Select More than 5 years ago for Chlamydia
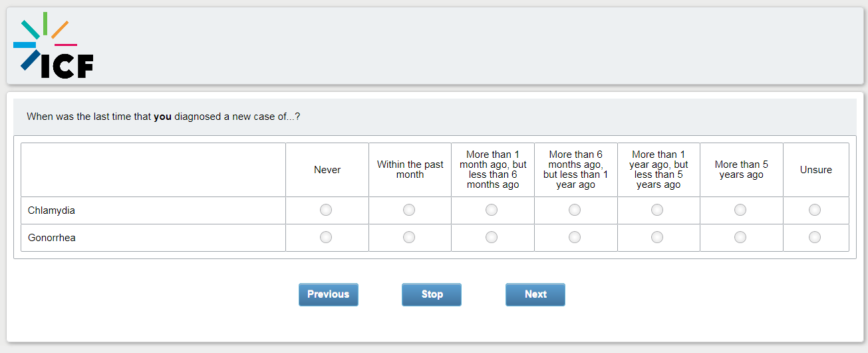This screenshot has width=868, height=353. pyautogui.click(x=740, y=210)
